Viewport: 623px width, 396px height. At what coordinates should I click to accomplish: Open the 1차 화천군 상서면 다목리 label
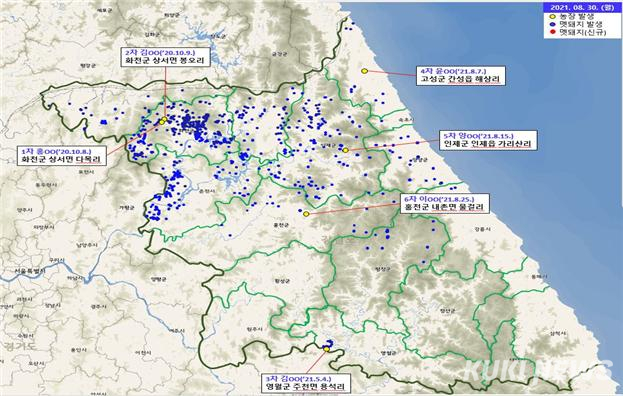click(62, 156)
